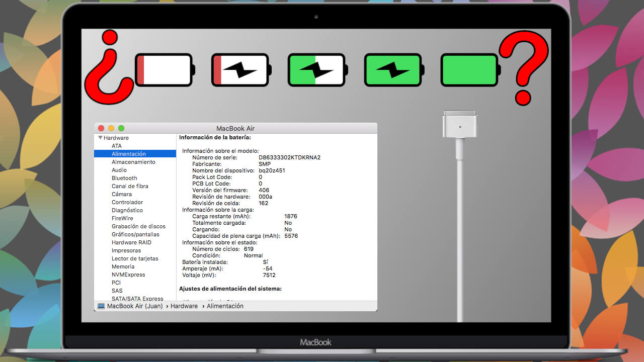This screenshot has height=362, width=644.
Task: Select Controlador in the sidebar
Action: (127, 202)
